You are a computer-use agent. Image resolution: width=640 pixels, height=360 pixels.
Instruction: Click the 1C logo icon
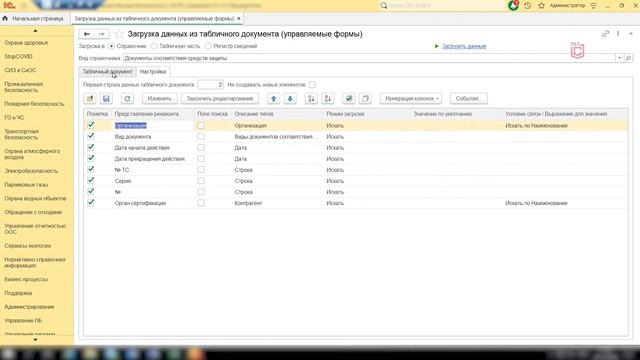(9, 5)
